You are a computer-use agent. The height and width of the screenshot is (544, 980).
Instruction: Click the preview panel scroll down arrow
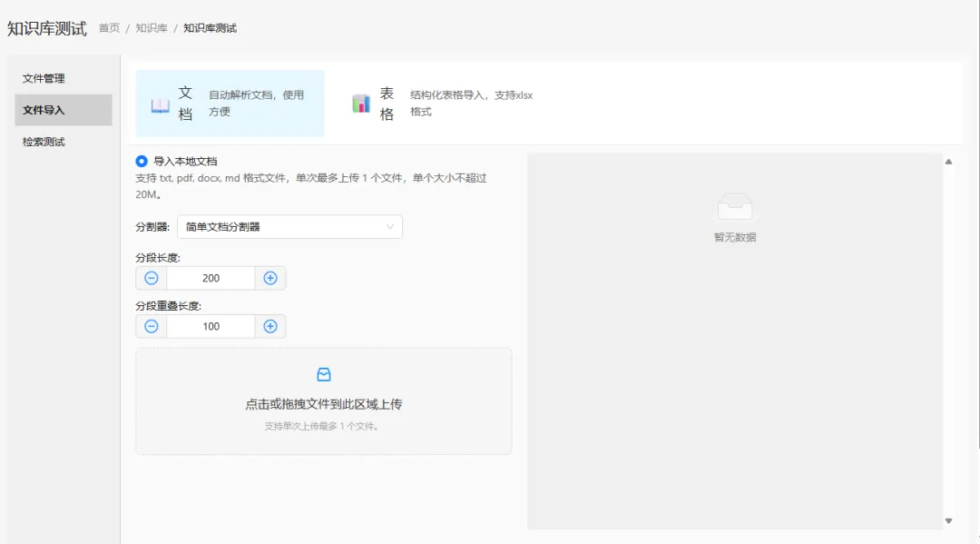tap(948, 520)
